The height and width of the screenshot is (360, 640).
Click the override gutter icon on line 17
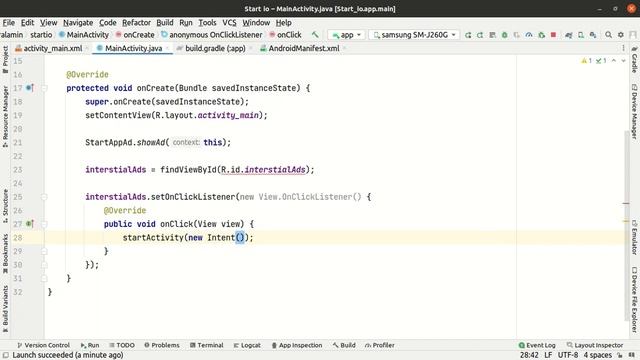point(30,88)
